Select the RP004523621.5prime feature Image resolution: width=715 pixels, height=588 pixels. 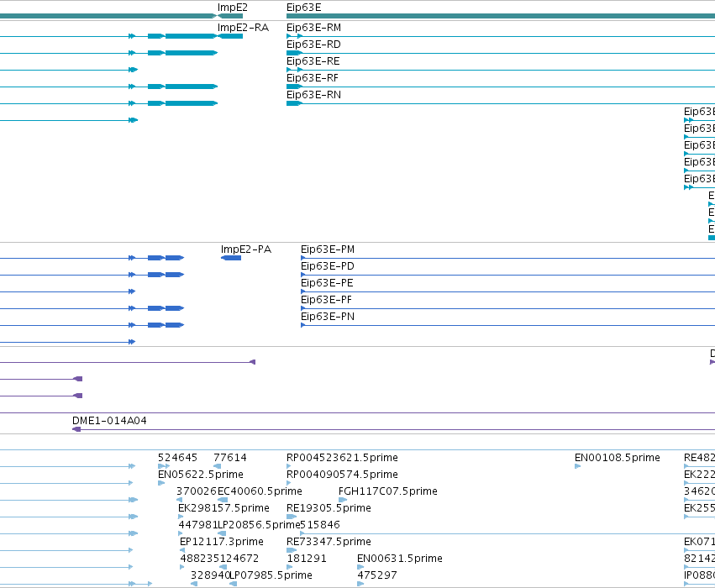[289, 466]
